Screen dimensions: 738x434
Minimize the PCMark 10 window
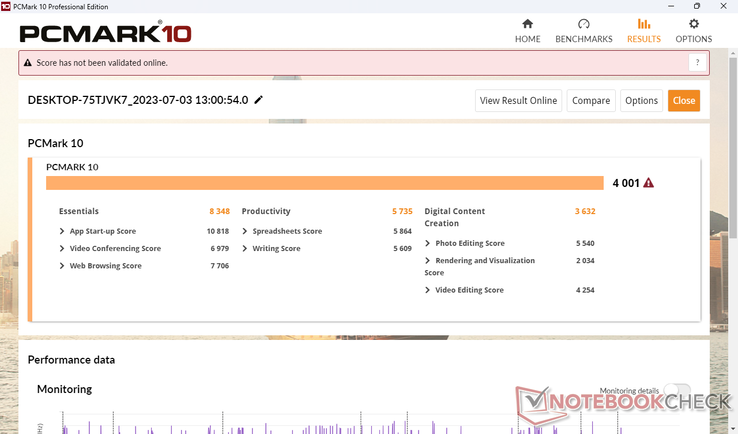(x=671, y=6)
